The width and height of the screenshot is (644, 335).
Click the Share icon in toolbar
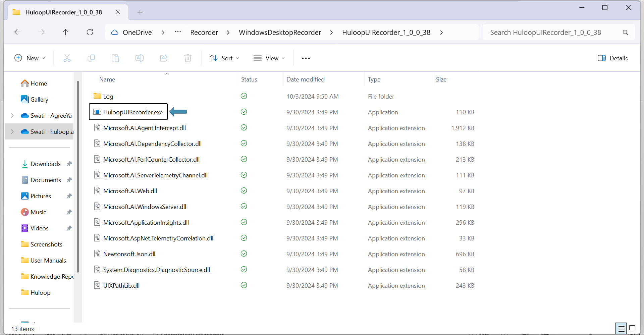164,58
